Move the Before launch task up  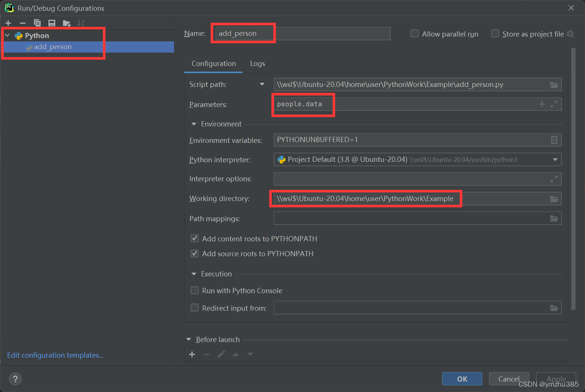tap(236, 354)
